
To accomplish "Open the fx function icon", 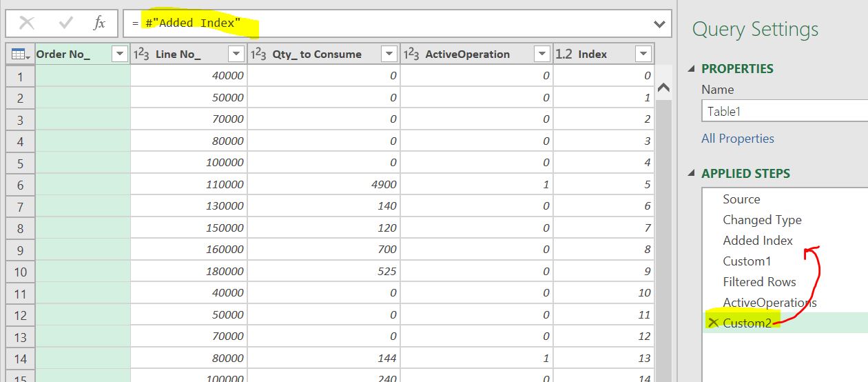I will (x=100, y=23).
